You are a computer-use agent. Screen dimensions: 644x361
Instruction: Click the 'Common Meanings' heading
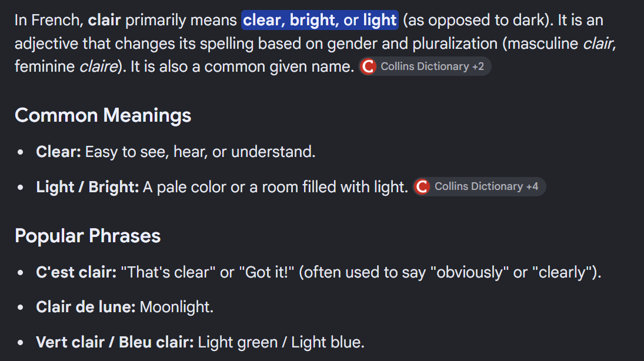[103, 115]
